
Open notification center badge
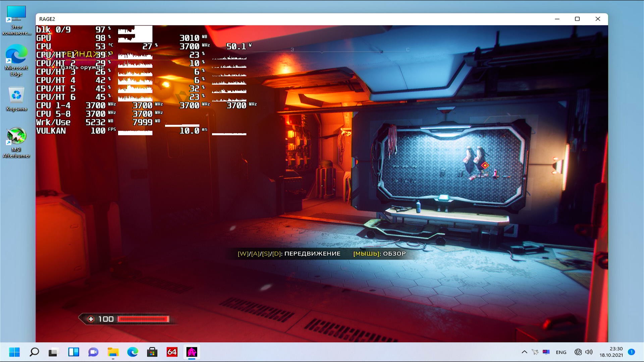631,352
